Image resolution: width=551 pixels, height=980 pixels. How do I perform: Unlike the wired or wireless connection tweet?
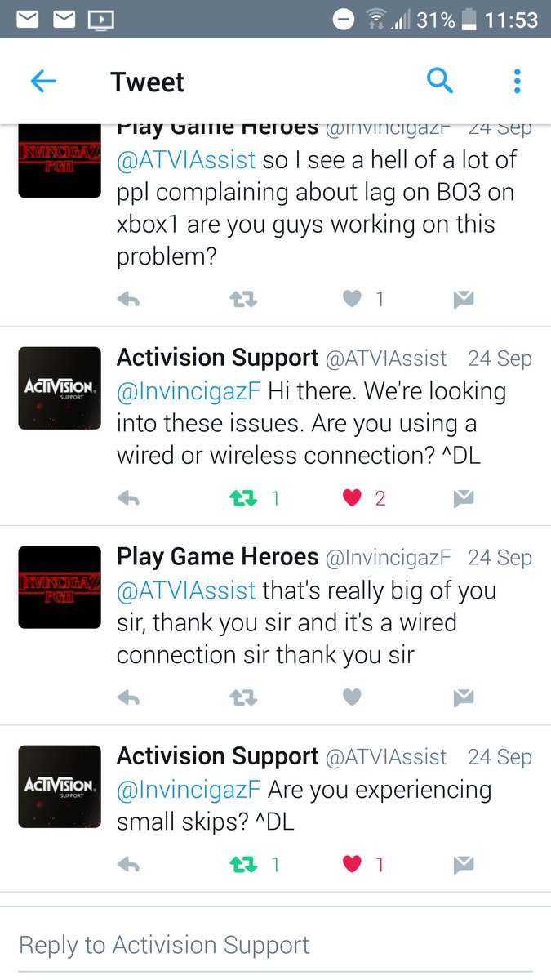click(352, 498)
